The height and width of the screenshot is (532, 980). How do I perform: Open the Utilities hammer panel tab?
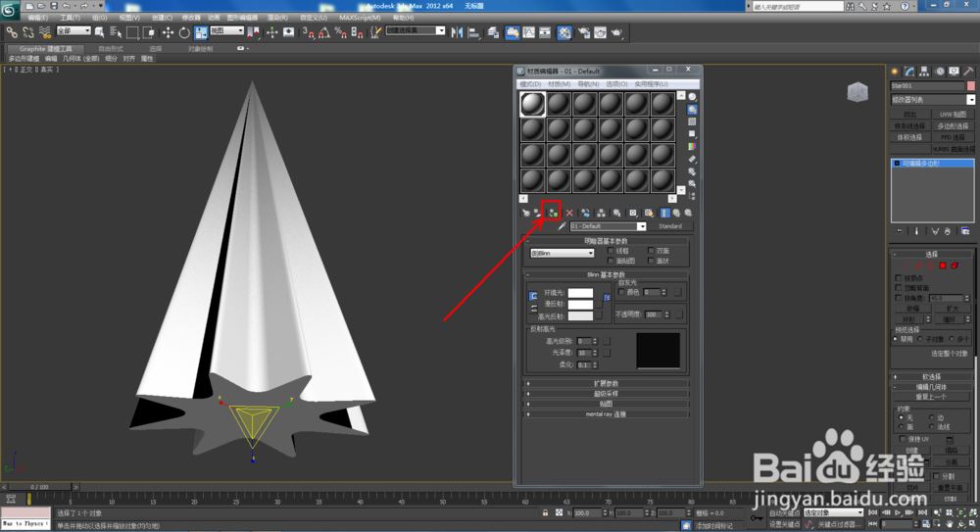pyautogui.click(x=968, y=72)
